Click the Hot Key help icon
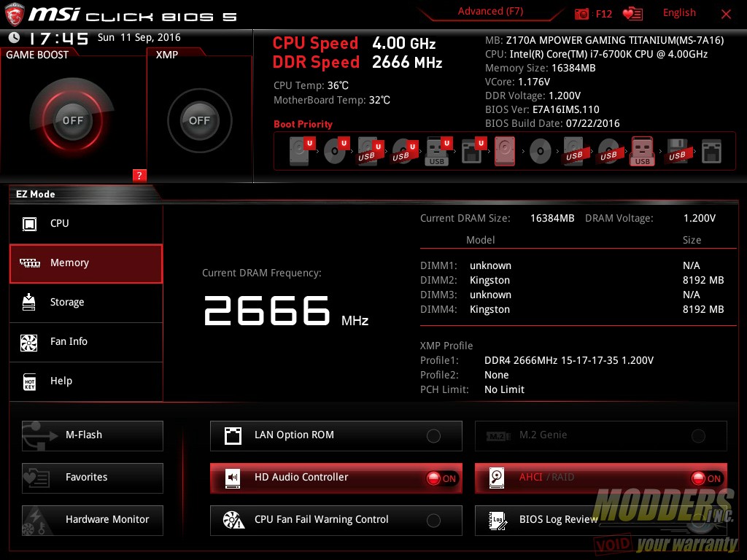The height and width of the screenshot is (560, 747). click(29, 381)
